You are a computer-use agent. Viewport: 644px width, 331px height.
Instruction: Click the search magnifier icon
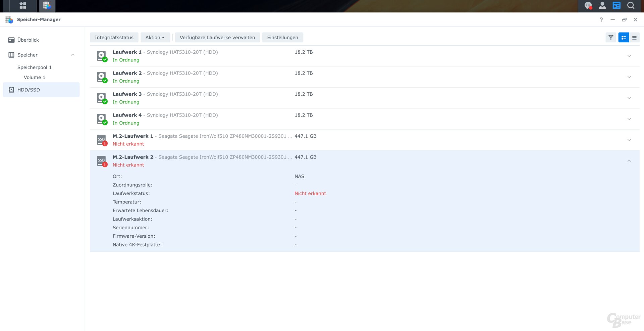click(631, 6)
